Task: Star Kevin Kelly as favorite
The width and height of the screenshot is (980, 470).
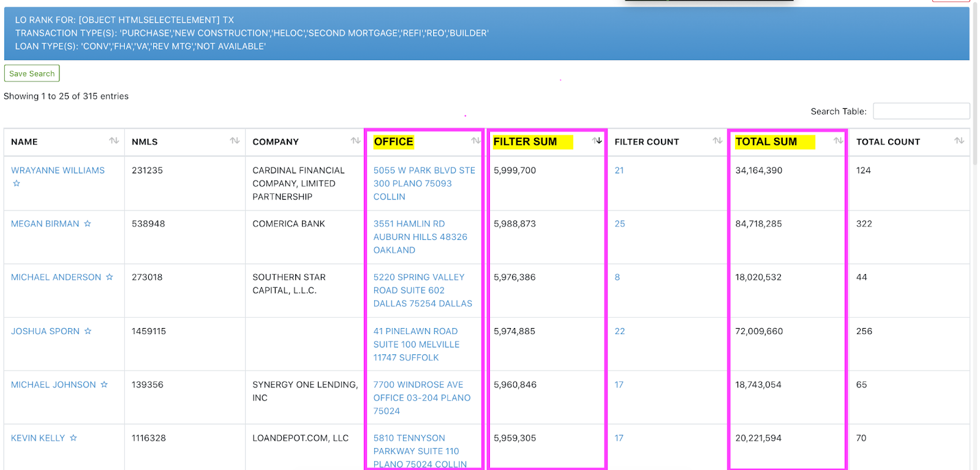Action: click(x=73, y=438)
